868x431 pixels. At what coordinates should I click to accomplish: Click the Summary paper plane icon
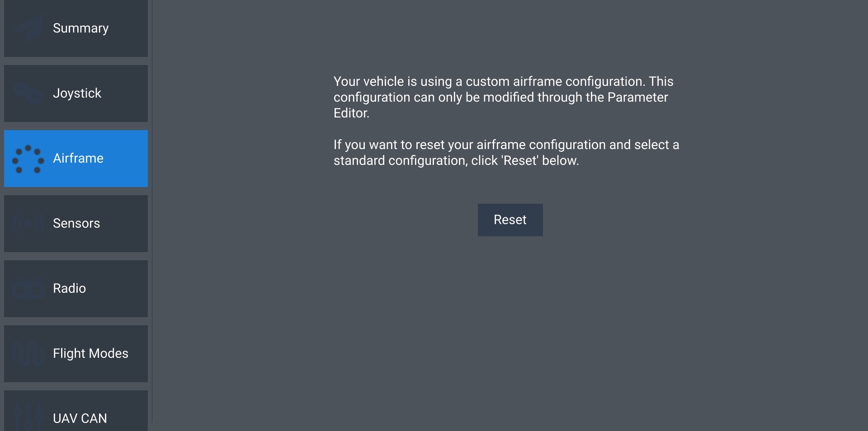pos(28,28)
